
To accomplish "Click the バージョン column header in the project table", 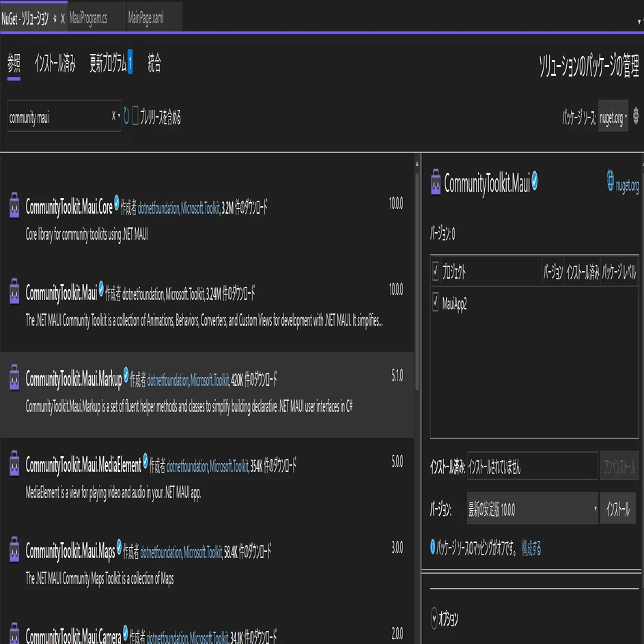I will pos(552,272).
